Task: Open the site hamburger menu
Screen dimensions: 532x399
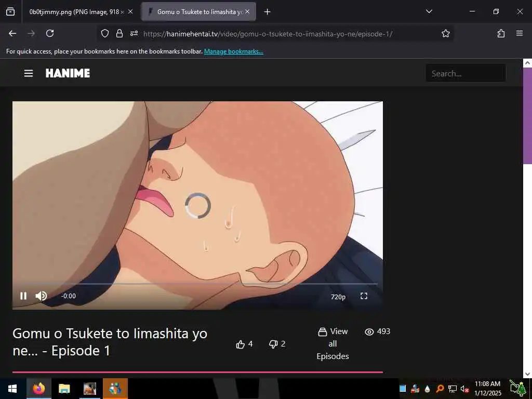Action: tap(29, 73)
